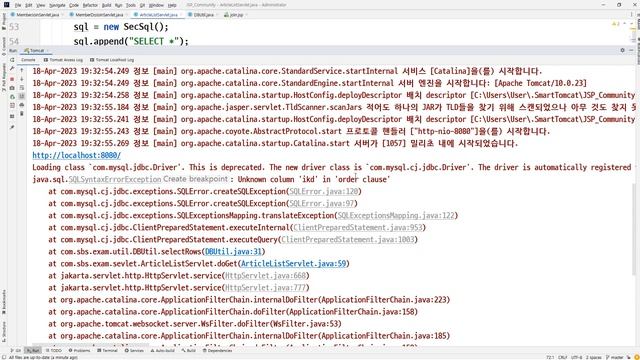Select the Console tab
The height and width of the screenshot is (360, 640).
coord(28,60)
